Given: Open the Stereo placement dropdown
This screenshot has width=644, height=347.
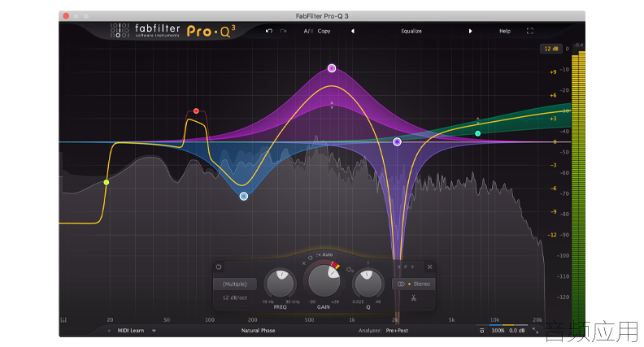Looking at the screenshot, I should click(x=414, y=284).
